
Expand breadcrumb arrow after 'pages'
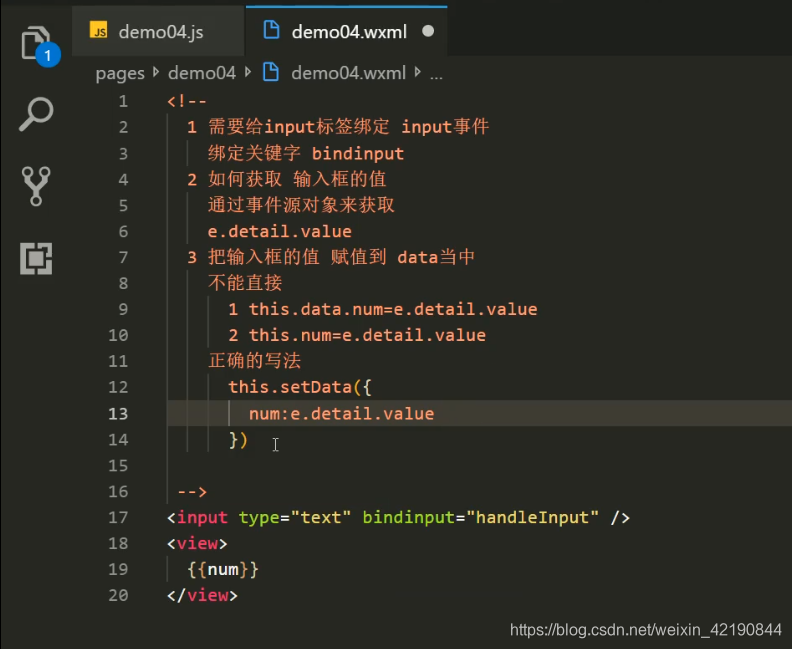156,73
